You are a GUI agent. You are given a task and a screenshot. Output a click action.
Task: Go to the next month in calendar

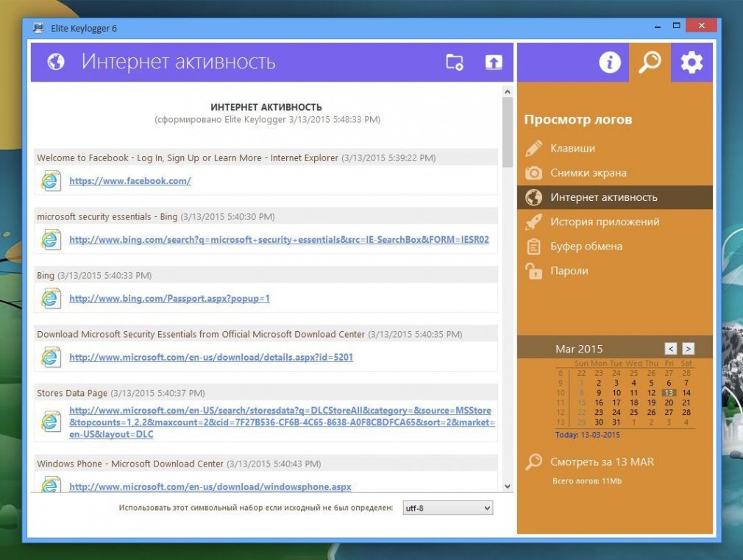(688, 349)
